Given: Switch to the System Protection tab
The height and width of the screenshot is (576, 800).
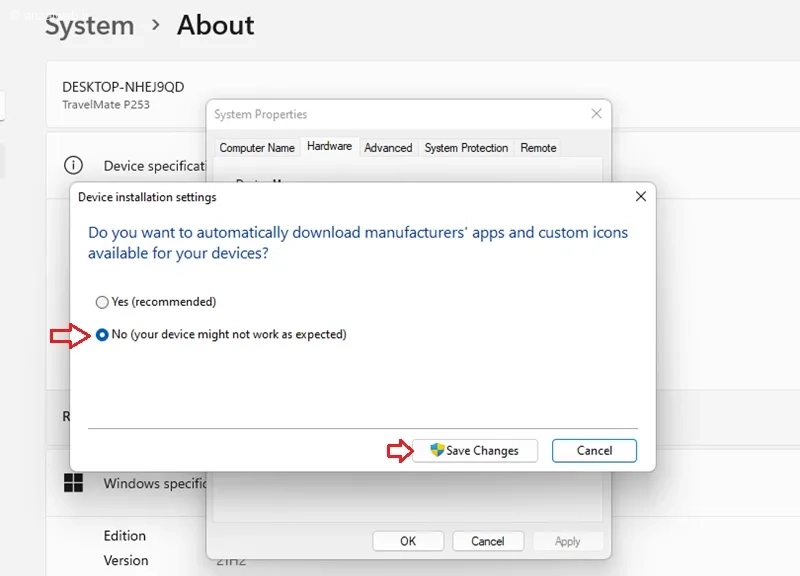Looking at the screenshot, I should 466,148.
